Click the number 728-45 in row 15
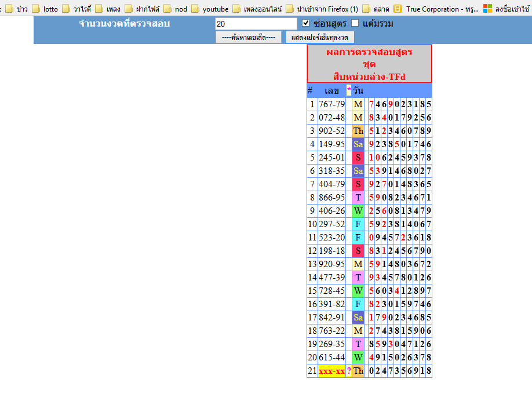The image size is (532, 394). 332,291
